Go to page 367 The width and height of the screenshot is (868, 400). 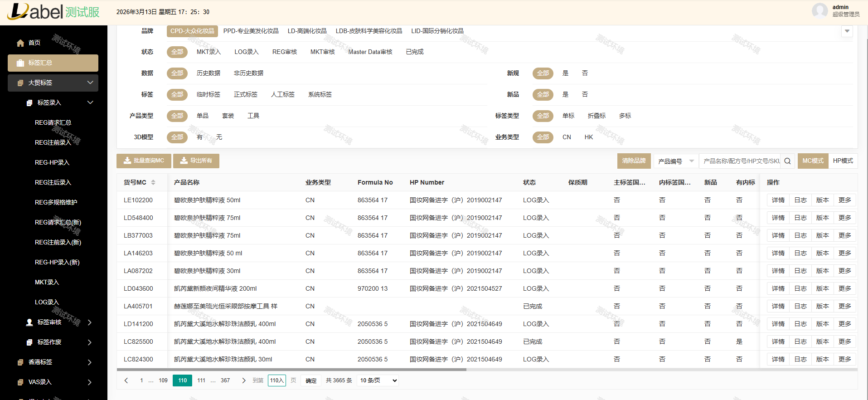(225, 380)
